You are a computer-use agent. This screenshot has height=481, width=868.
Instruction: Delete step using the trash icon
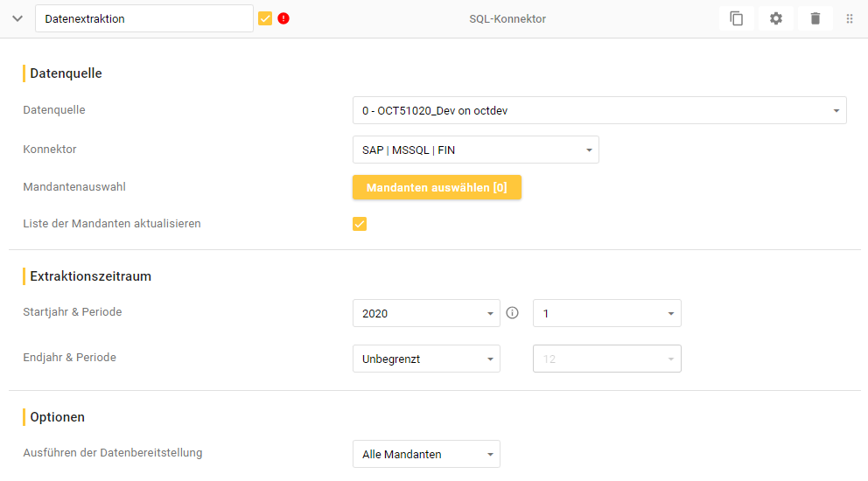click(815, 18)
